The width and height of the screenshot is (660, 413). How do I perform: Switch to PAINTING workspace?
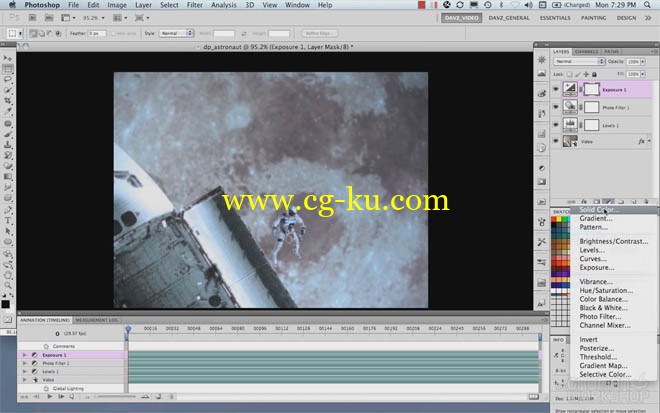(x=593, y=18)
